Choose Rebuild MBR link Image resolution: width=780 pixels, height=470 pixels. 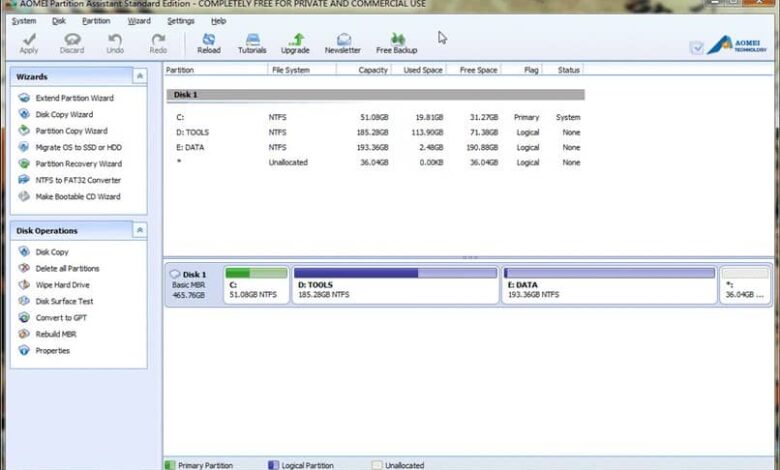[56, 334]
